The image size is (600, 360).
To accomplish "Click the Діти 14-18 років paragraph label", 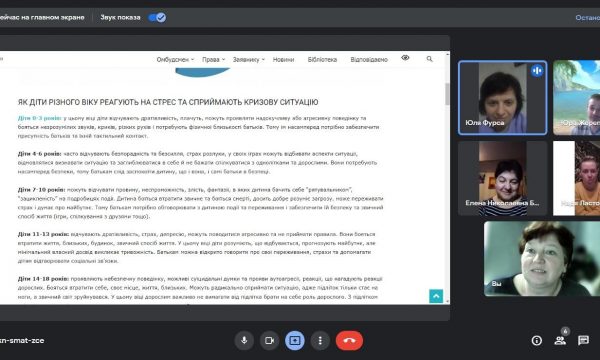I will point(43,279).
